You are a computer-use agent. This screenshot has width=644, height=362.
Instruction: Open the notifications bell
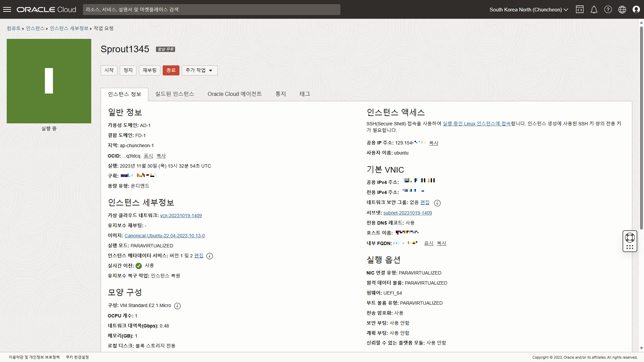point(594,9)
